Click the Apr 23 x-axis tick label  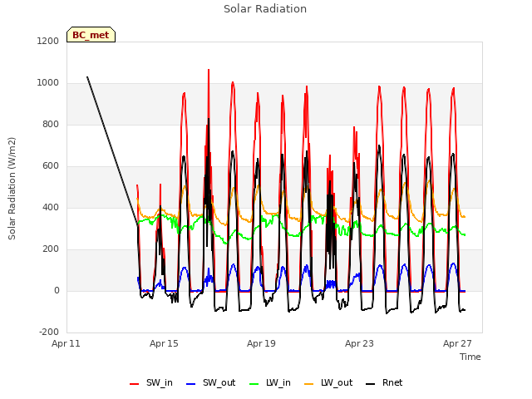359,343
